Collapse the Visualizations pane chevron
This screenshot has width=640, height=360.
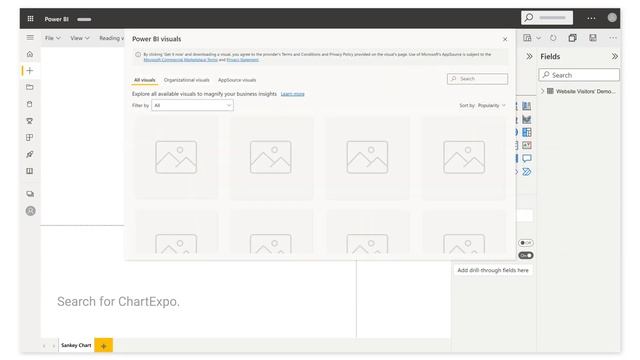click(529, 56)
